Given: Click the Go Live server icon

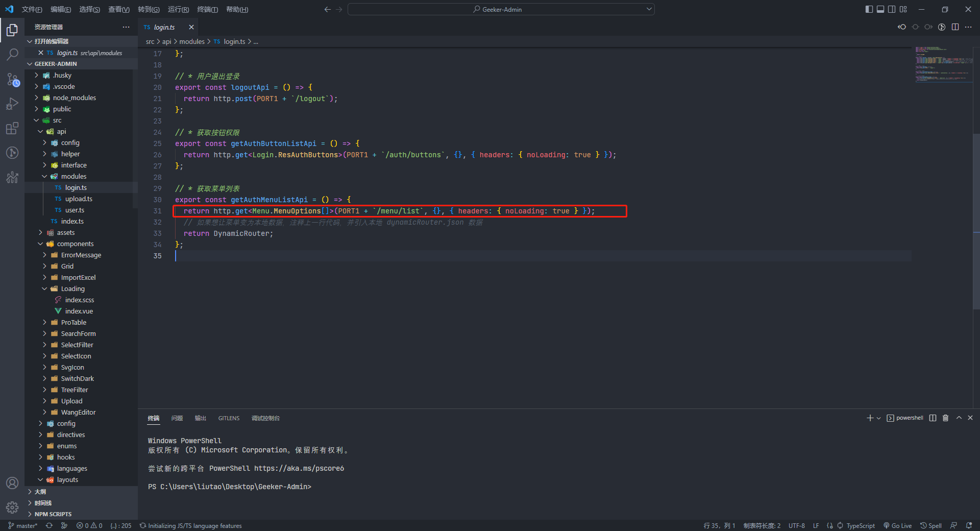Looking at the screenshot, I should [897, 525].
